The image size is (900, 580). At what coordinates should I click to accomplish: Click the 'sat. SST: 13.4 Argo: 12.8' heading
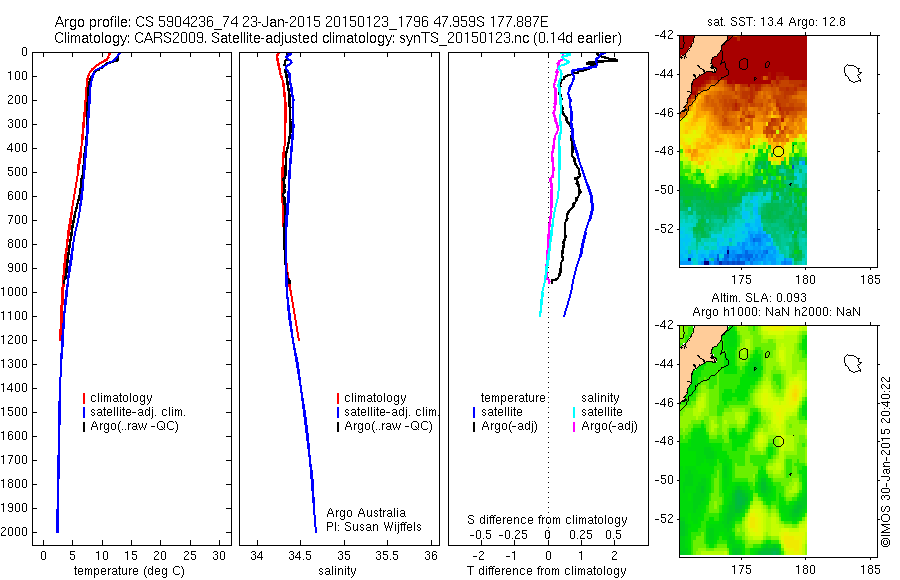777,22
